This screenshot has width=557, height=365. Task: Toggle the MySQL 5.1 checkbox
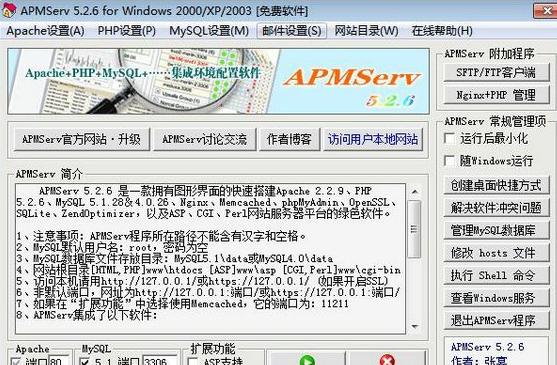coord(85,362)
